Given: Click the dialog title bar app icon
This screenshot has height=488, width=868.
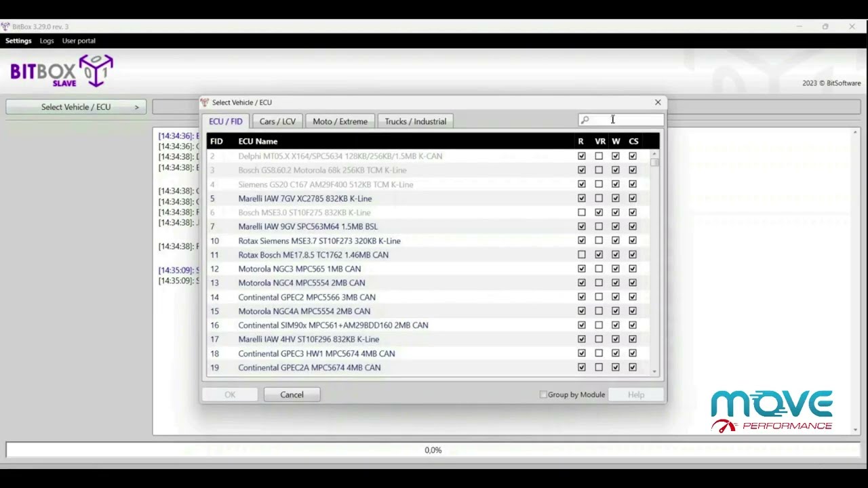Looking at the screenshot, I should tap(205, 102).
